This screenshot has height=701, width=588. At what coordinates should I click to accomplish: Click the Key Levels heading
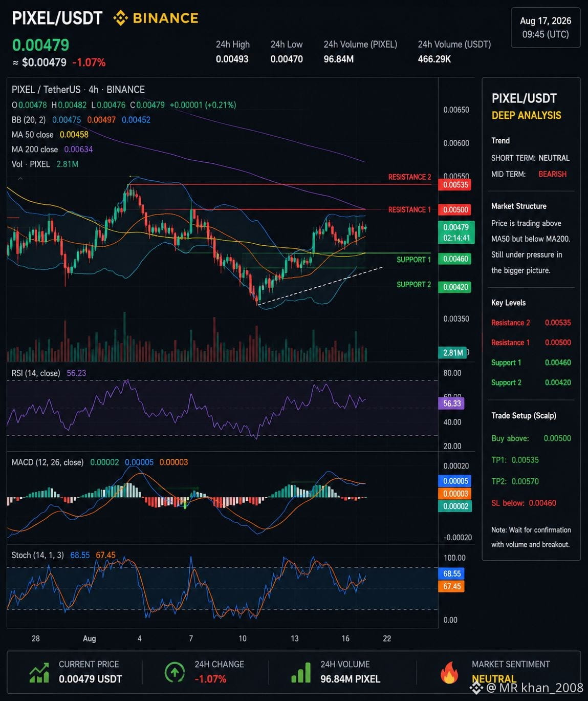click(x=508, y=303)
